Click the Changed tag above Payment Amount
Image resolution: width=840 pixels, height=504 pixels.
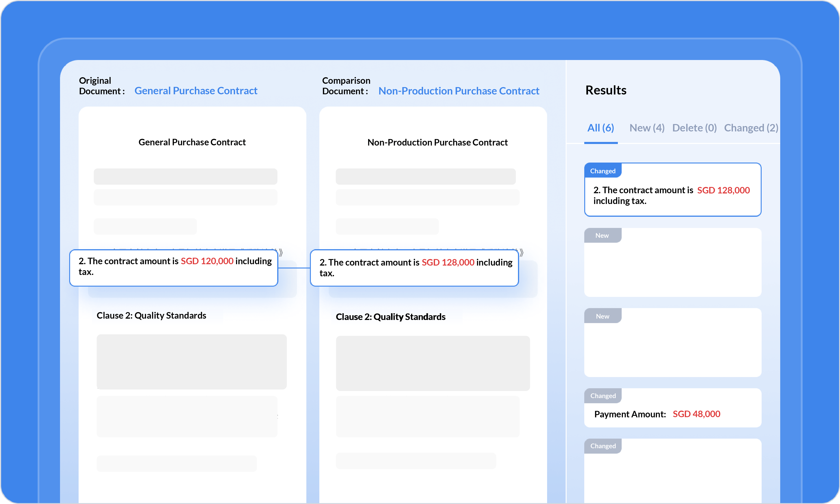click(603, 396)
